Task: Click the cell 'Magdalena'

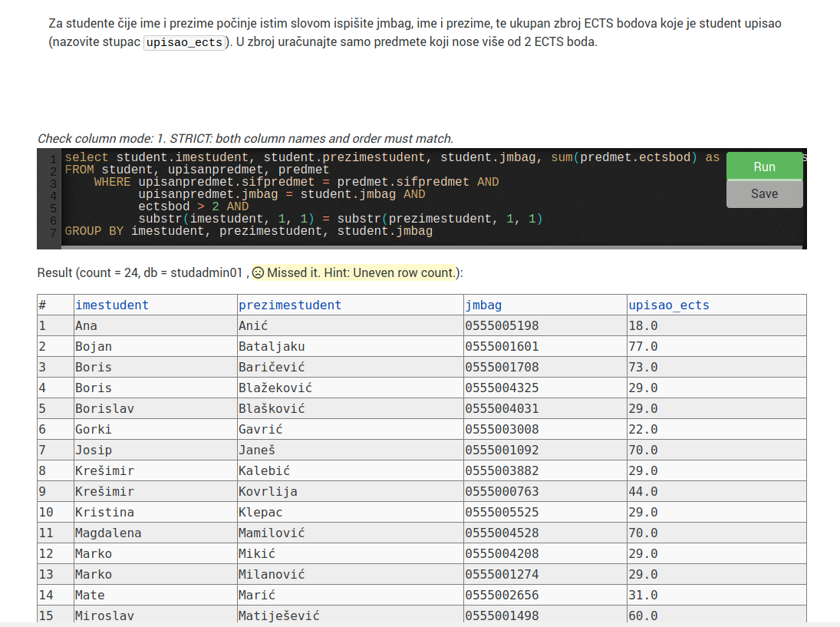Action: coord(156,533)
